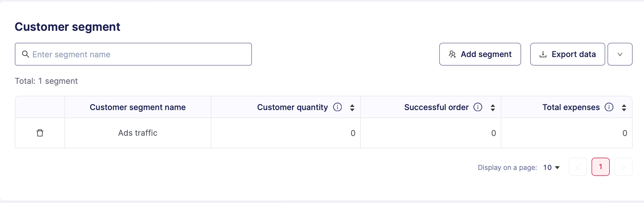The width and height of the screenshot is (644, 203).
Task: Open the Ads traffic segment
Action: [x=138, y=133]
